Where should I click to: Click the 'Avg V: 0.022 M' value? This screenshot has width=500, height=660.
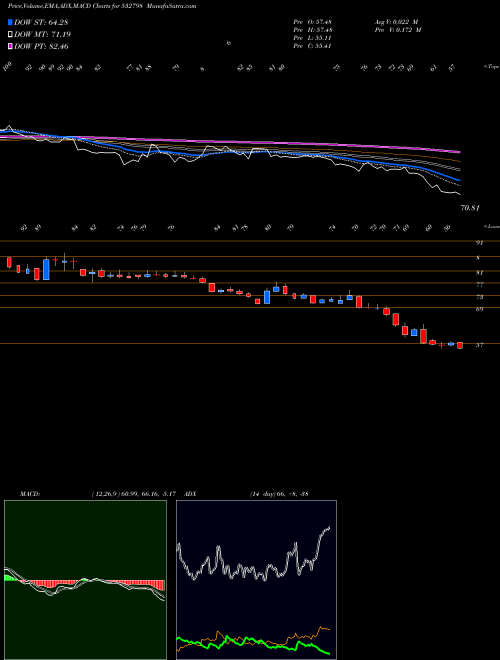(x=396, y=22)
